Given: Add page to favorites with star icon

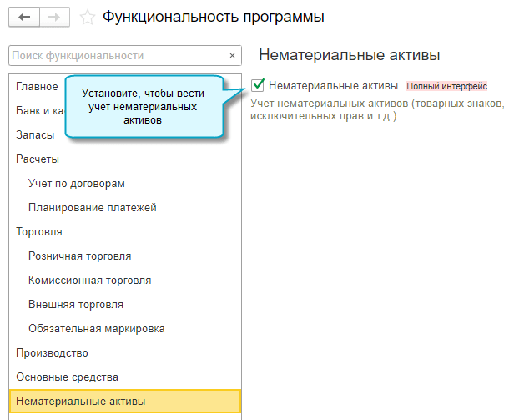Looking at the screenshot, I should click(86, 17).
